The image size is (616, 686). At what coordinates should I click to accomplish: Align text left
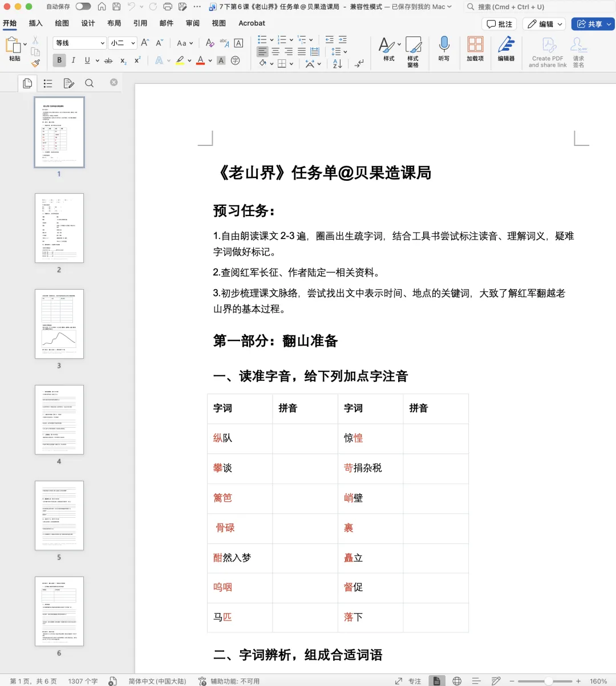click(262, 51)
